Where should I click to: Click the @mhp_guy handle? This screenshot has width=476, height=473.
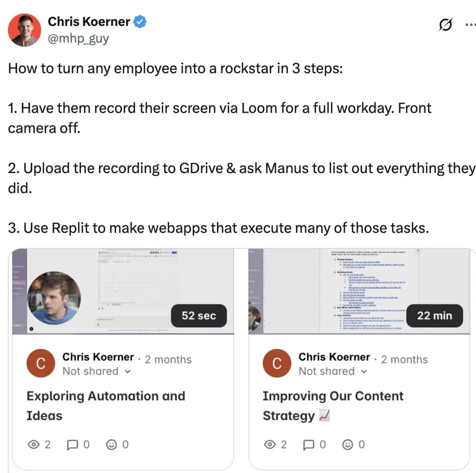point(78,38)
